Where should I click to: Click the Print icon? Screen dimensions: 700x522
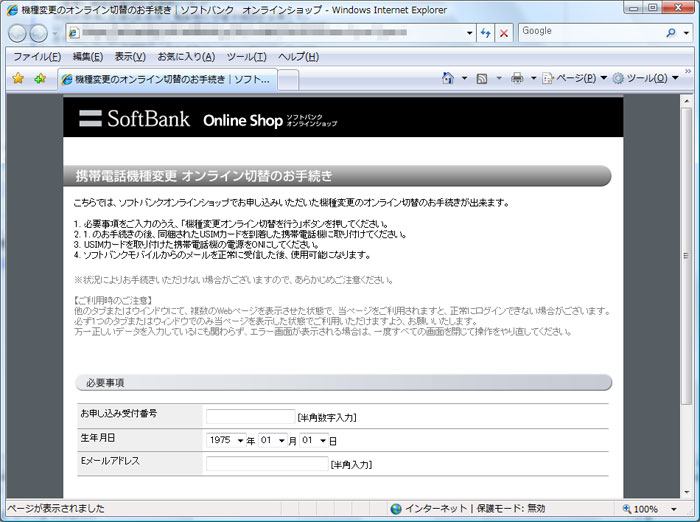tap(517, 79)
